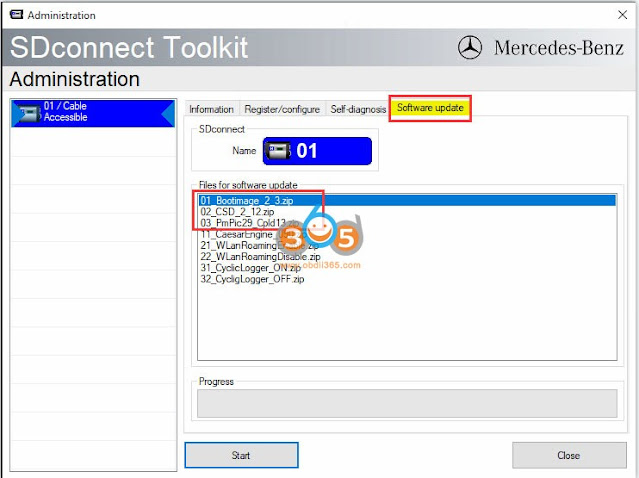Select file 01_Bootimage_2_3.zip
This screenshot has width=639, height=478.
click(x=406, y=200)
